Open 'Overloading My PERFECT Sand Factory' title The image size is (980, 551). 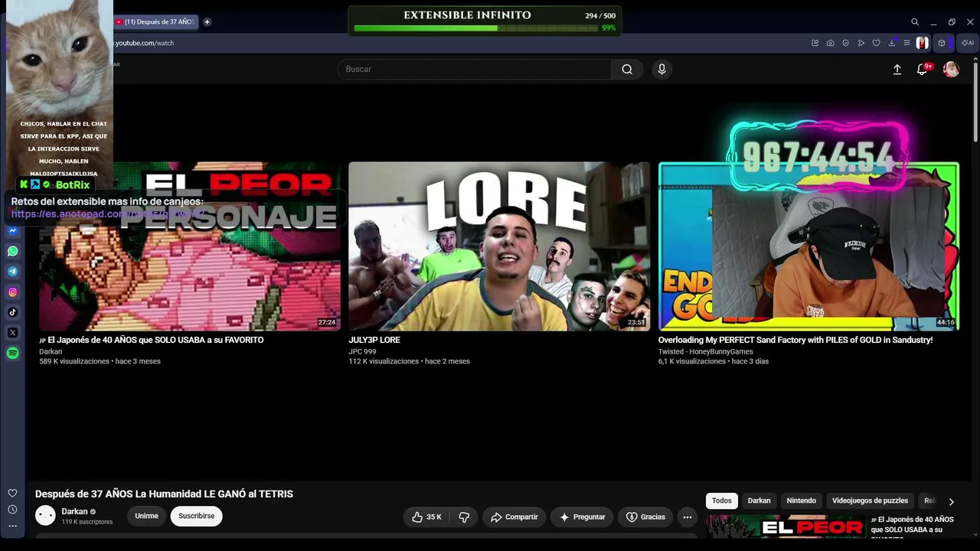point(795,340)
